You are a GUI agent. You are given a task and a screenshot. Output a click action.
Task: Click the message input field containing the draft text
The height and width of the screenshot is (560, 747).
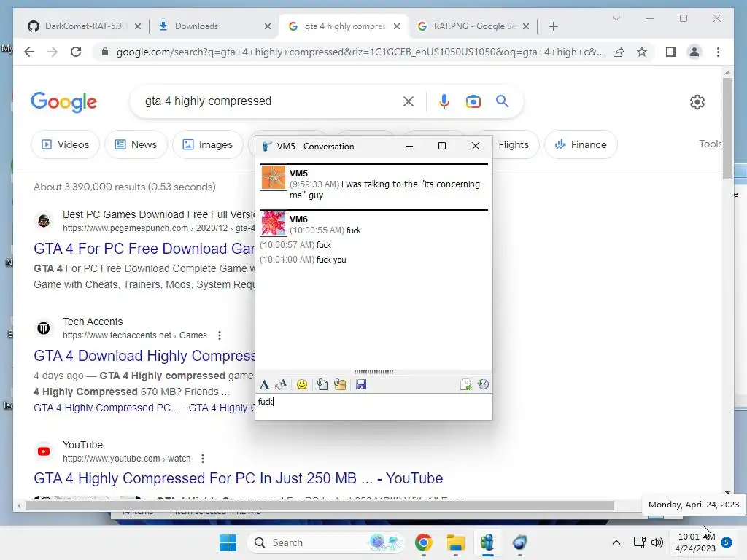click(x=373, y=406)
